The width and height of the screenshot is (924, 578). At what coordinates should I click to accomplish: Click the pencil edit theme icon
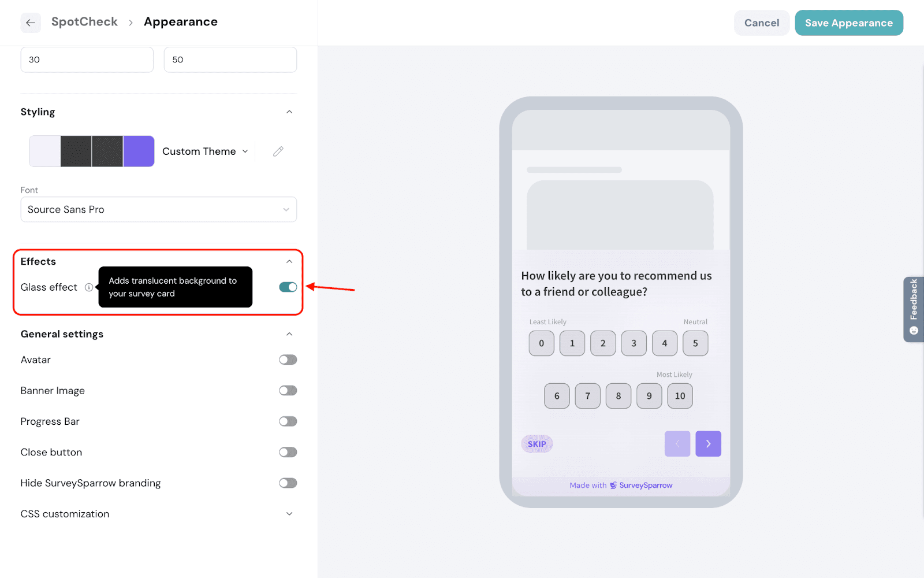pos(278,151)
